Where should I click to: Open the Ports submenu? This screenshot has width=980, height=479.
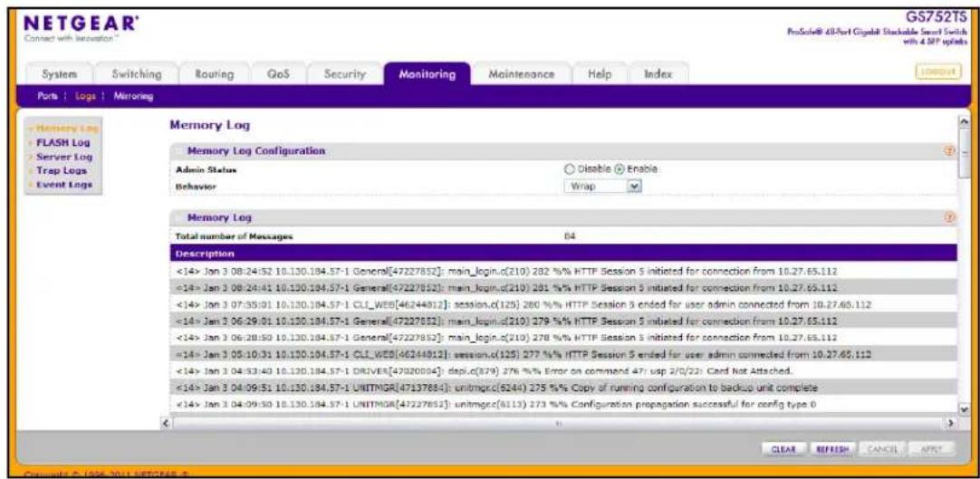(x=47, y=96)
